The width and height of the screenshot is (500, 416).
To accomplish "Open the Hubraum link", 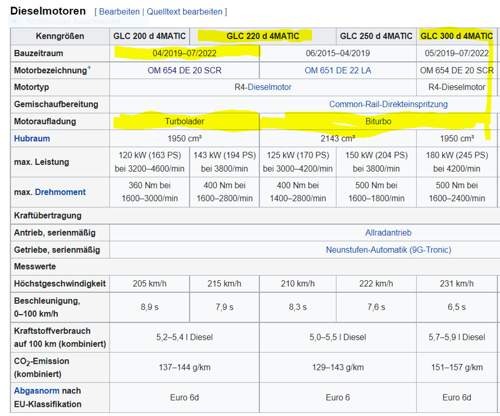I will pos(32,139).
